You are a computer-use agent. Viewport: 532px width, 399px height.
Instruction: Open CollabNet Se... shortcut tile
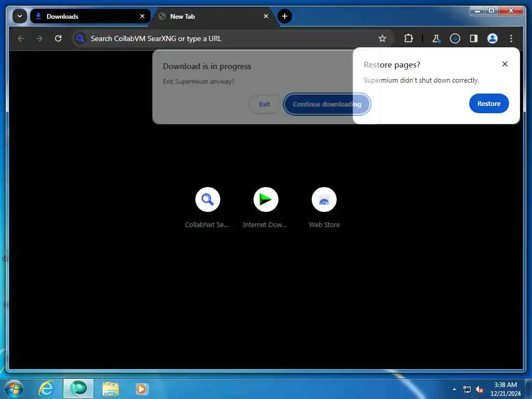pyautogui.click(x=207, y=207)
